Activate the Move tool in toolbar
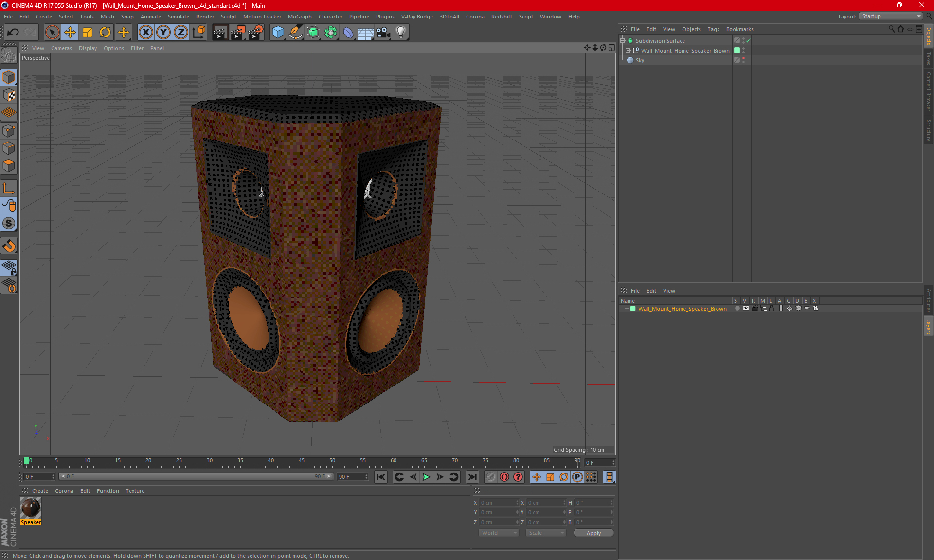The width and height of the screenshot is (934, 560). pos(70,33)
